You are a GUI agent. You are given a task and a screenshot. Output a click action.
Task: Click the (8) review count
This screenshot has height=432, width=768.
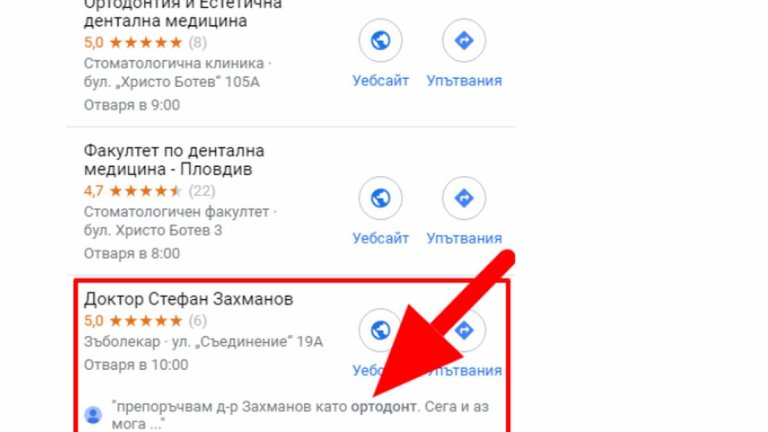tap(197, 42)
